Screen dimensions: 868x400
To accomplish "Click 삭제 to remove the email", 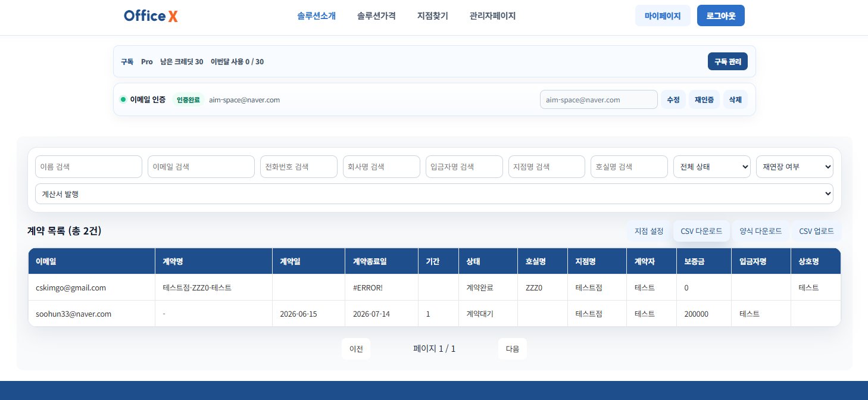I will [735, 99].
